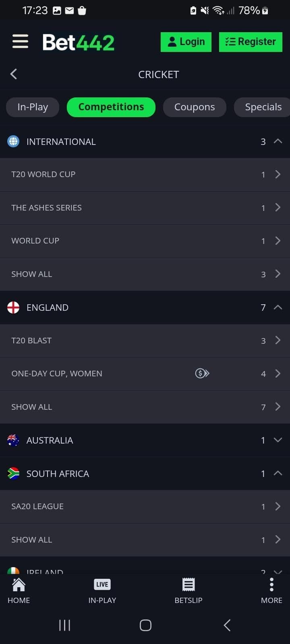Expand the Australia section

coord(278,440)
